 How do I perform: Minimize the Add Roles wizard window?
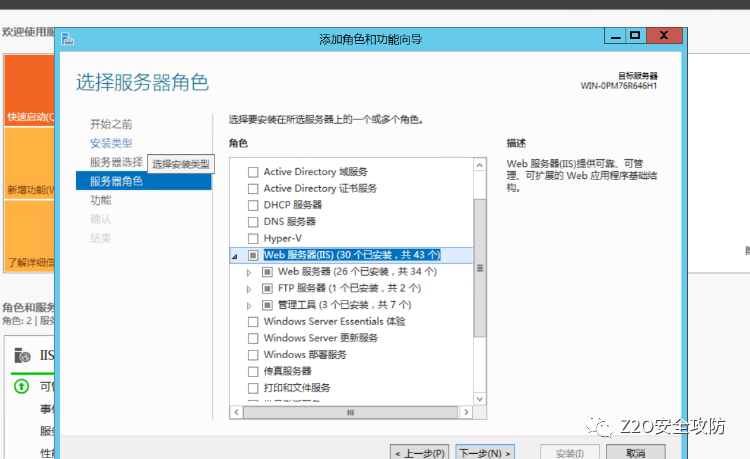pos(616,36)
